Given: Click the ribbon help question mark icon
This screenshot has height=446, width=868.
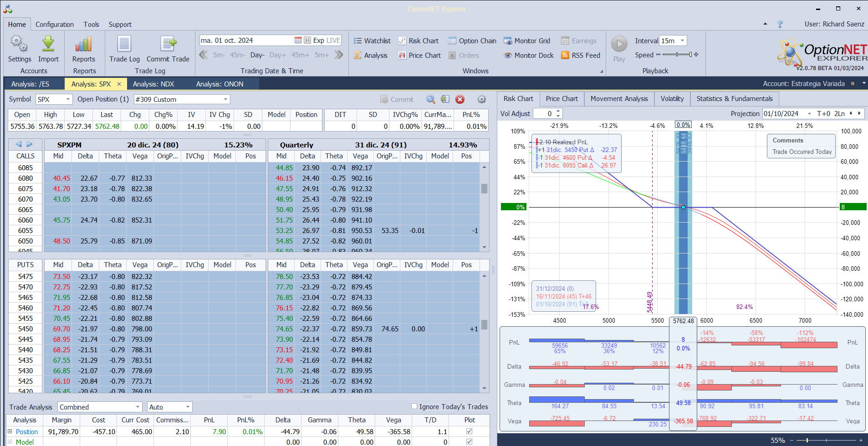Looking at the screenshot, I should pos(780,24).
